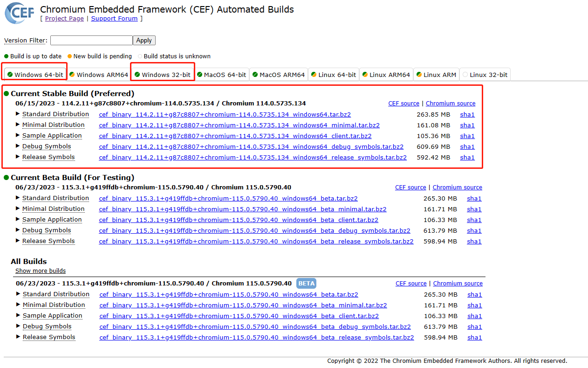This screenshot has height=368, width=588.
Task: Download Current Beta windows64_beta_minimal.tar.bz2 file
Action: pyautogui.click(x=243, y=209)
